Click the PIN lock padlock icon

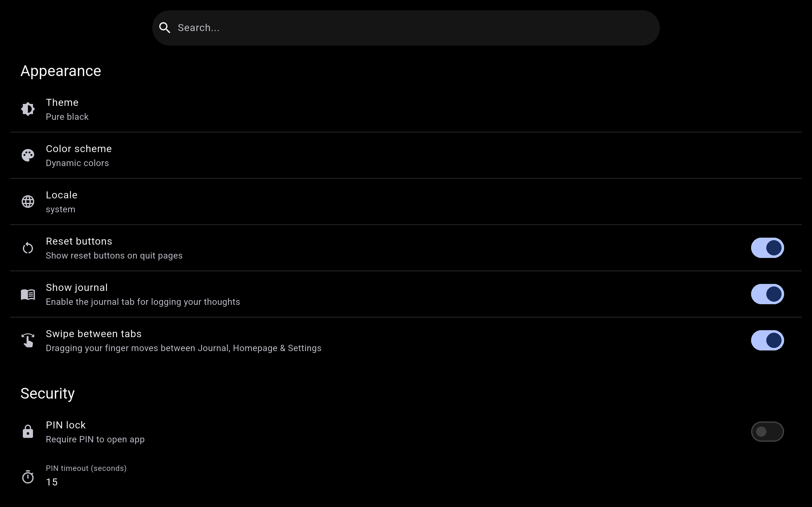click(28, 432)
